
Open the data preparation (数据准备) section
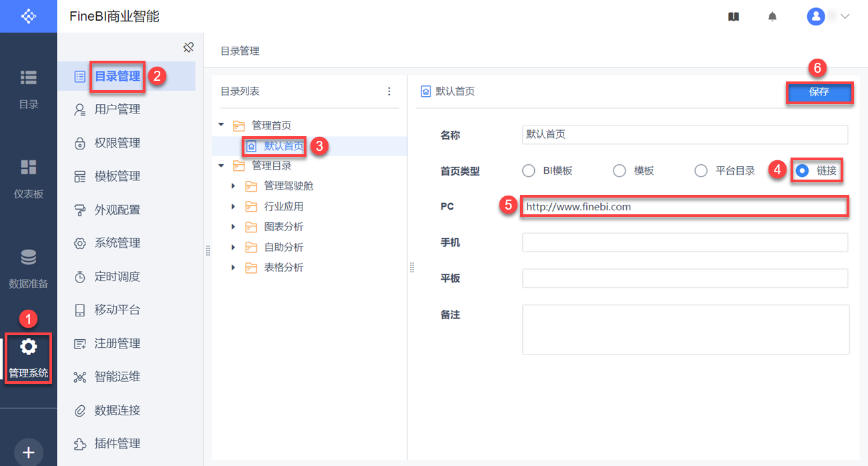[29, 268]
